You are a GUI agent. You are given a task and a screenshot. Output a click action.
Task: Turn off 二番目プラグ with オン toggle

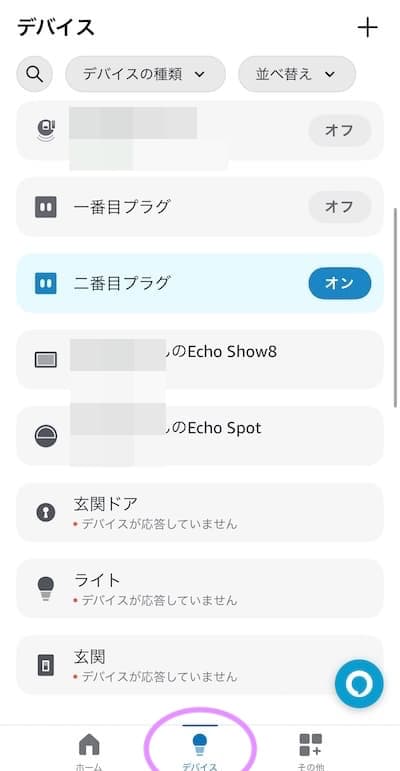pos(339,283)
